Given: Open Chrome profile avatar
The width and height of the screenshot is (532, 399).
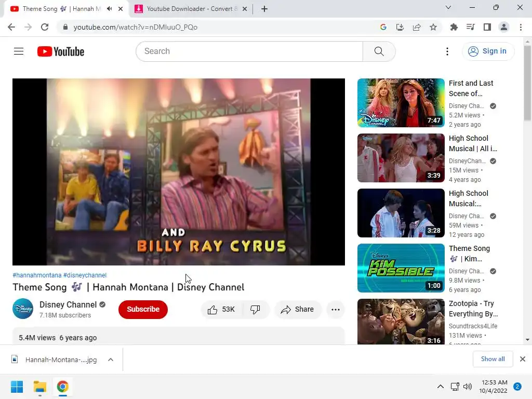Looking at the screenshot, I should tap(504, 27).
